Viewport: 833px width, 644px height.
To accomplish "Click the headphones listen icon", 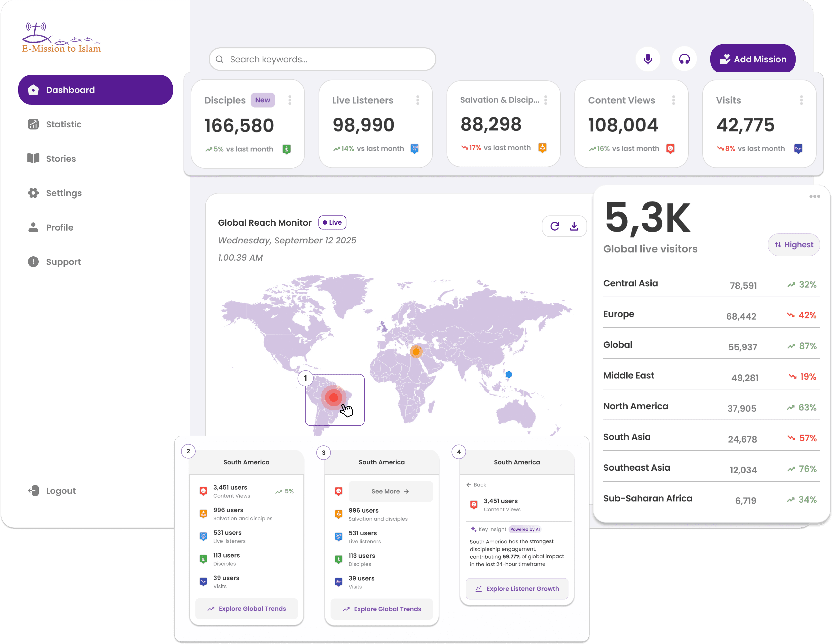I will (684, 59).
